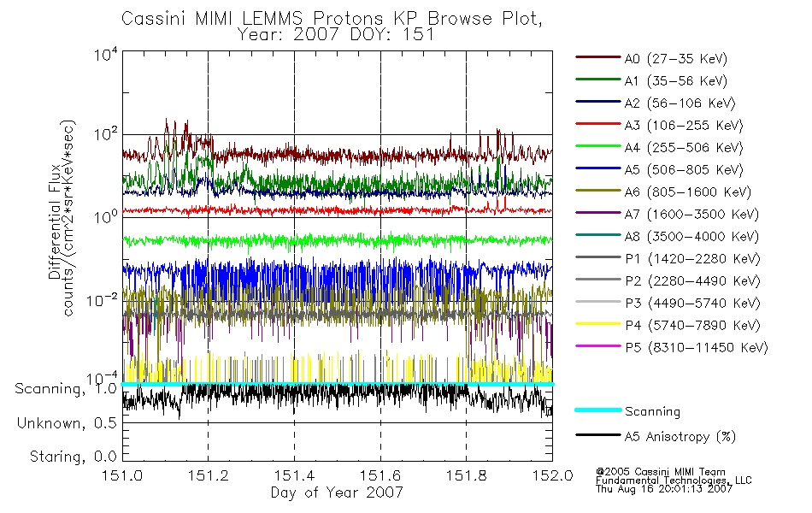Click the 151.8 x-axis tick label
This screenshot has height=513, width=812.
(x=466, y=475)
